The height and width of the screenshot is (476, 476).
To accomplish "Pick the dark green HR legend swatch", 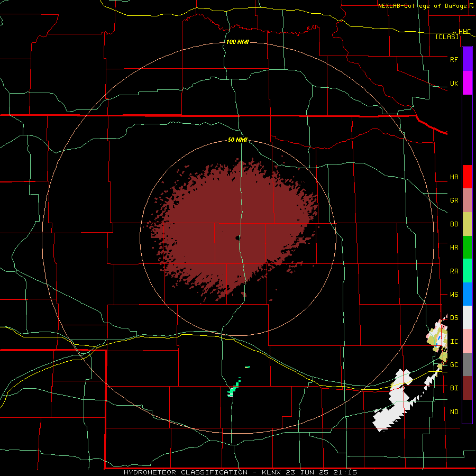I will 467,248.
